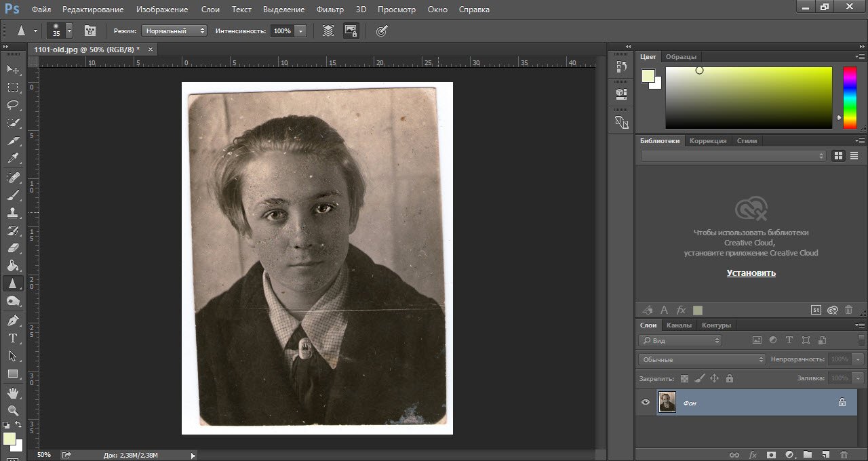Click the Установить link
The height and width of the screenshot is (461, 868).
(751, 273)
